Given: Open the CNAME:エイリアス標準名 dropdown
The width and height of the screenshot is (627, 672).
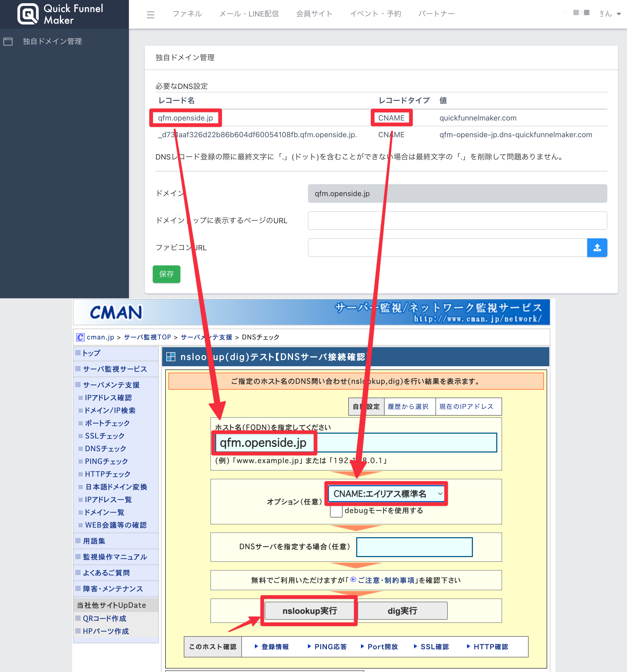Looking at the screenshot, I should 386,494.
